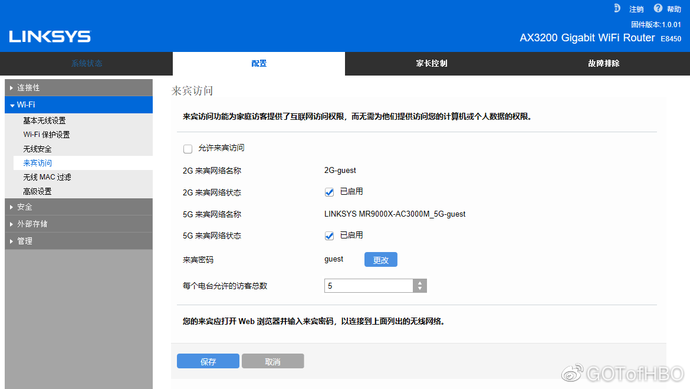Open the 家长控制 tab
Image resolution: width=690 pixels, height=389 pixels.
click(431, 63)
